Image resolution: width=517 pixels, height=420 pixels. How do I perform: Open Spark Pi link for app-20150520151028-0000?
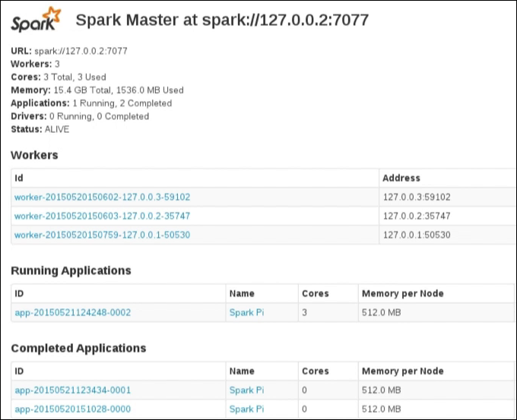246,409
